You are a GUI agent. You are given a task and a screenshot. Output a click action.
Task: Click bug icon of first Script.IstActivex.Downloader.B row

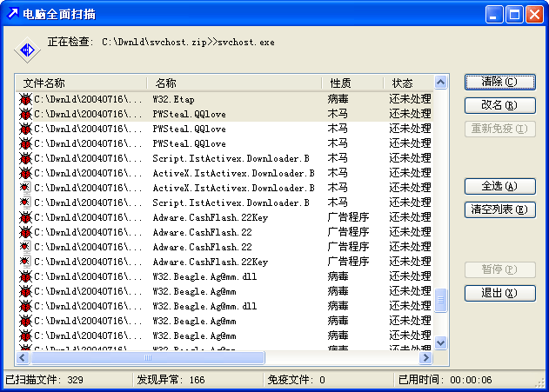[25, 158]
